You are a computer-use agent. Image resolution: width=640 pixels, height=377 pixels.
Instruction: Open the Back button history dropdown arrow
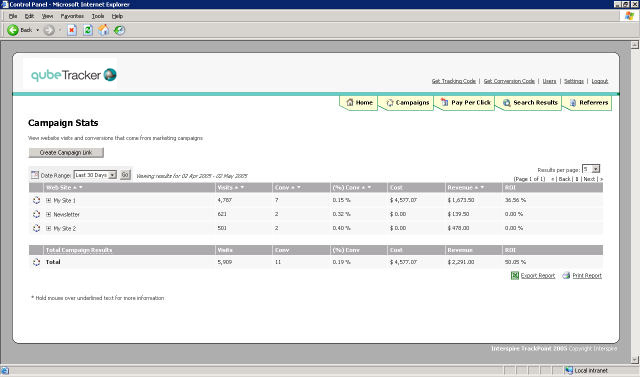pyautogui.click(x=38, y=30)
